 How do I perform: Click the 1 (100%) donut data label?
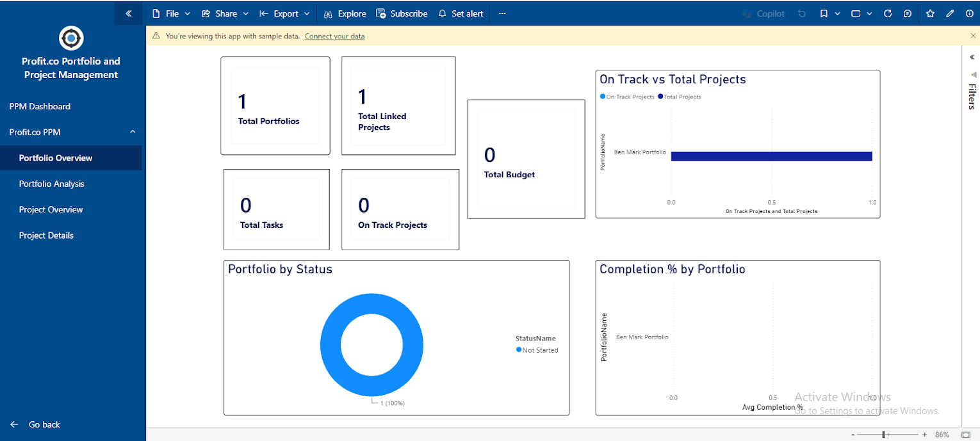[392, 403]
